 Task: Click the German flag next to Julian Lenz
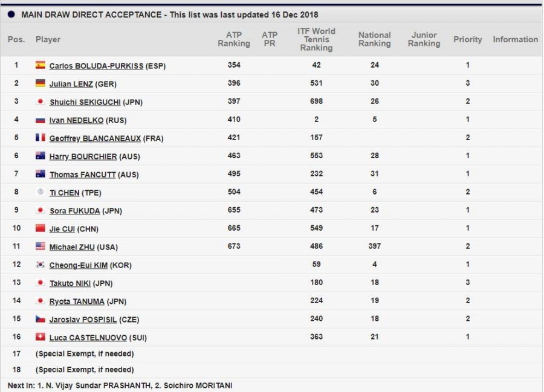click(40, 83)
